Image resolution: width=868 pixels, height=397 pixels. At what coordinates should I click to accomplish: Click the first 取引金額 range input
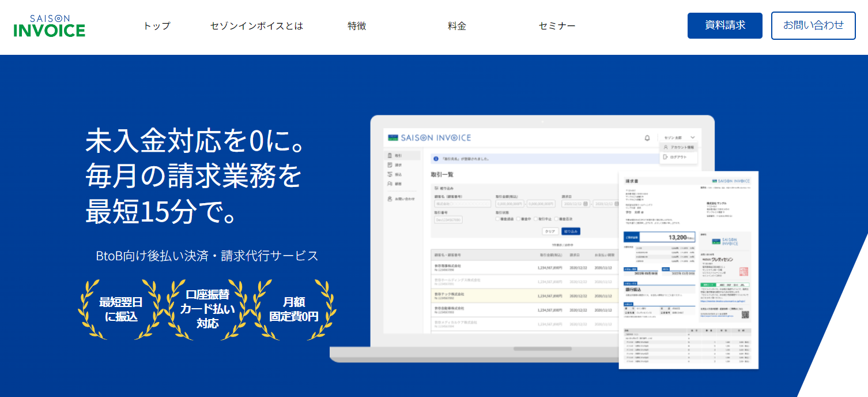(510, 204)
